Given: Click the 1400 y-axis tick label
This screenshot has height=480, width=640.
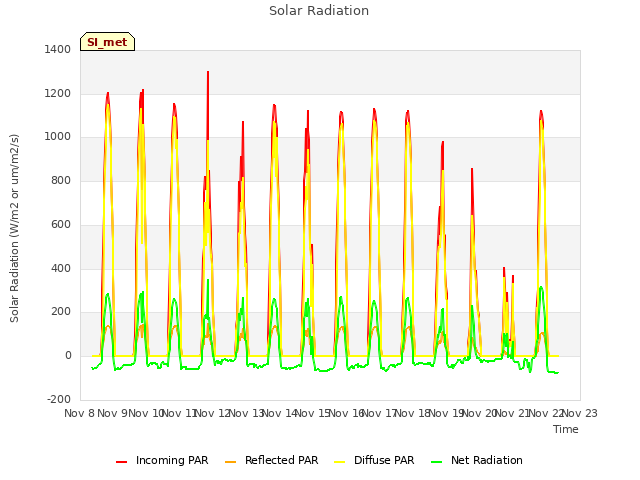Looking at the screenshot, I should pyautogui.click(x=58, y=49).
